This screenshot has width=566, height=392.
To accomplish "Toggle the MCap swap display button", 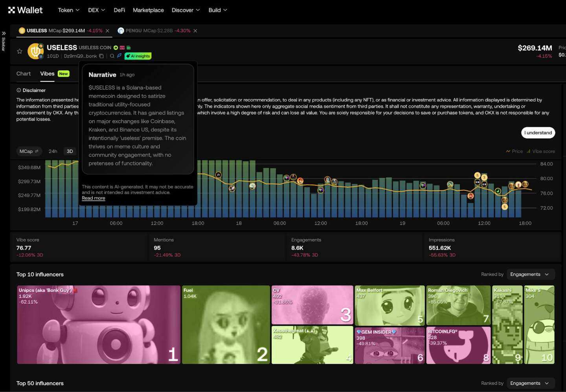I will [x=29, y=151].
